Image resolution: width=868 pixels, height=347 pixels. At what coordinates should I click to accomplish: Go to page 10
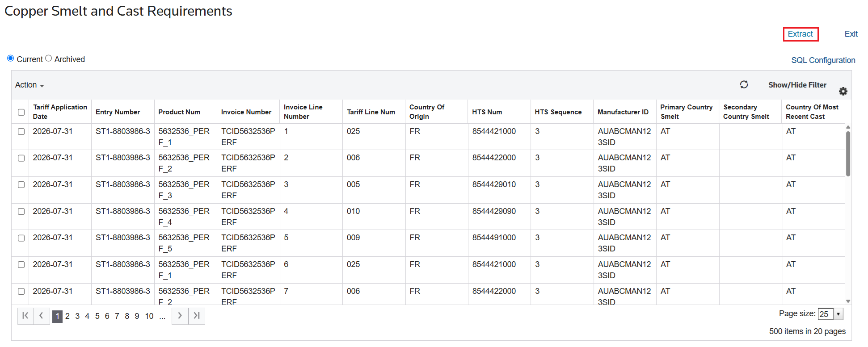149,316
